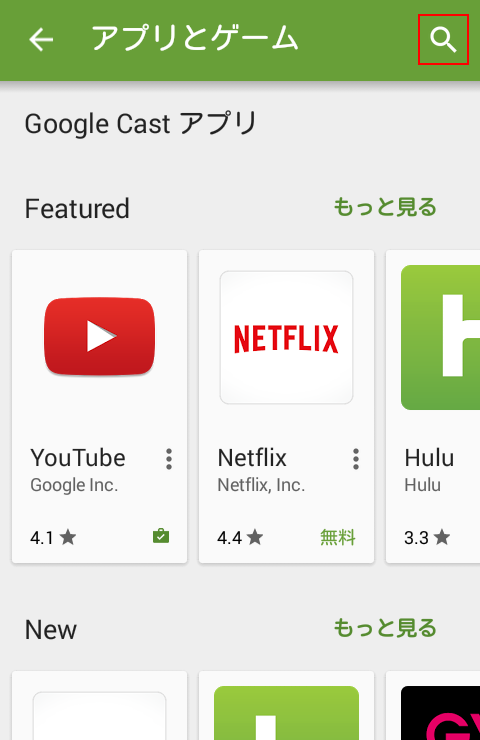Viewport: 480px width, 740px height.
Task: Tap the Netflix 無料 price label
Action: pyautogui.click(x=337, y=537)
